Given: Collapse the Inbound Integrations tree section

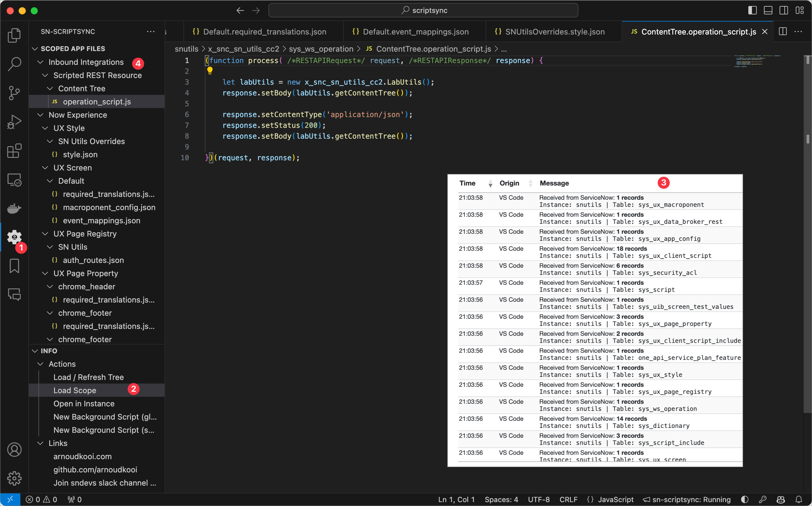Looking at the screenshot, I should tap(40, 62).
